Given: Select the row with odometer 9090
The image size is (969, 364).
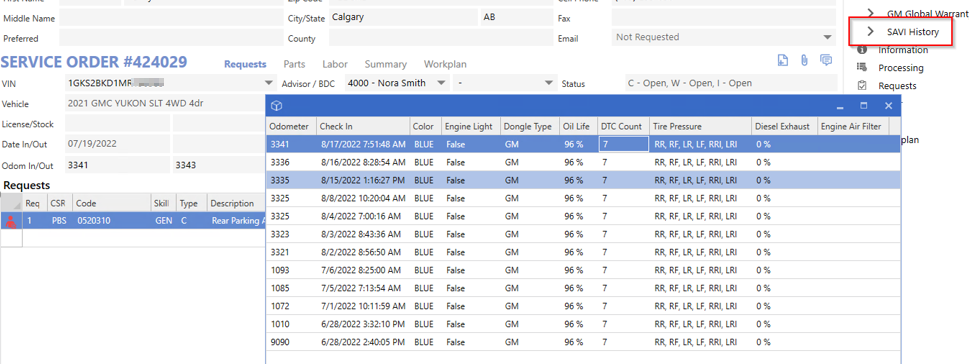Looking at the screenshot, I should [x=583, y=341].
